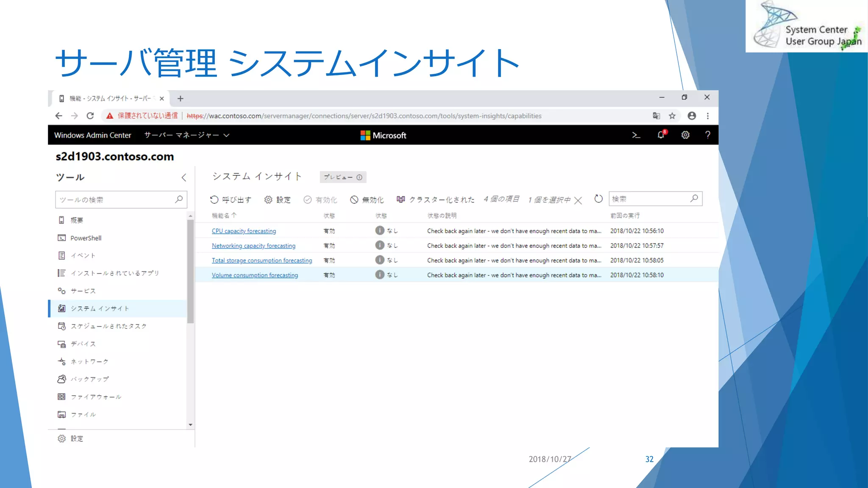Sort by 前回の実行 column header
The image size is (868, 488).
(625, 216)
